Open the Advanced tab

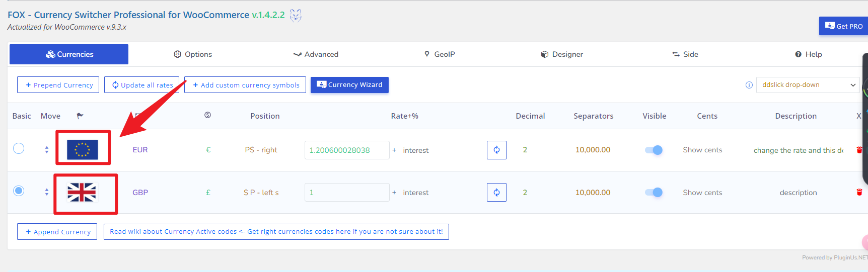(x=316, y=54)
